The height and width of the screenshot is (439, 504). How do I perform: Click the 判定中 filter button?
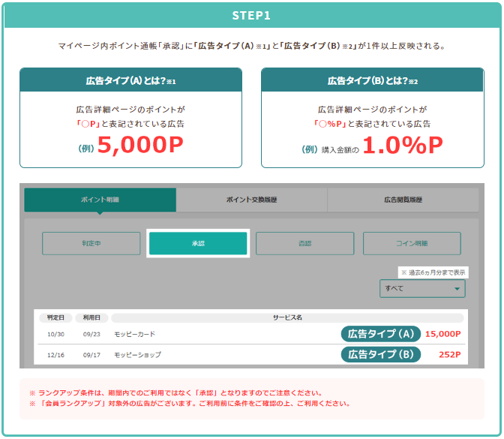click(x=91, y=243)
